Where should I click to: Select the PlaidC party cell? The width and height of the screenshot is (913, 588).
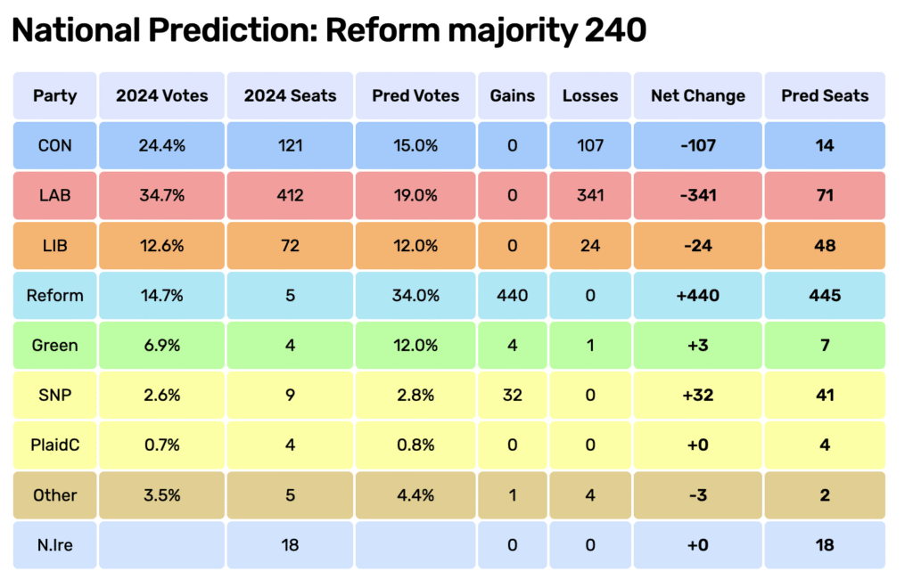point(55,445)
